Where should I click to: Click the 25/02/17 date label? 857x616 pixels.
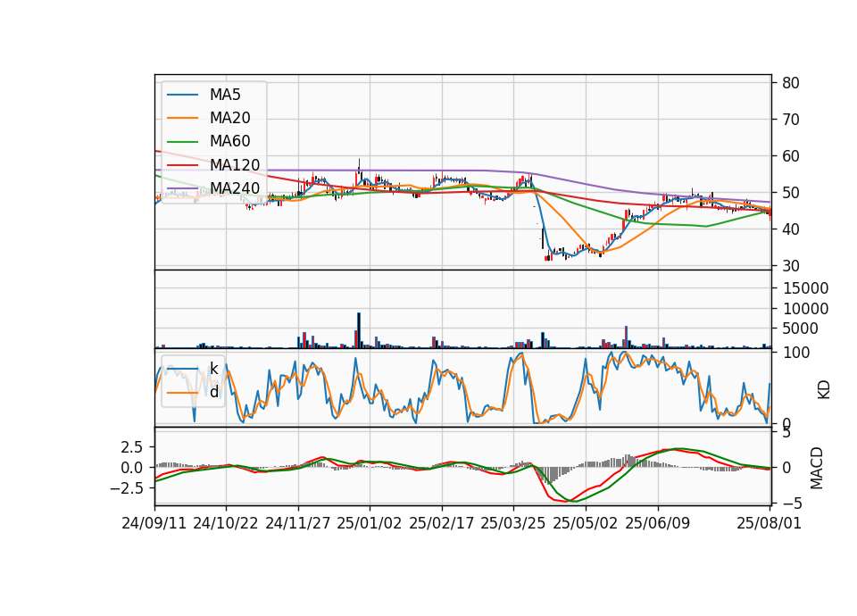coord(442,523)
